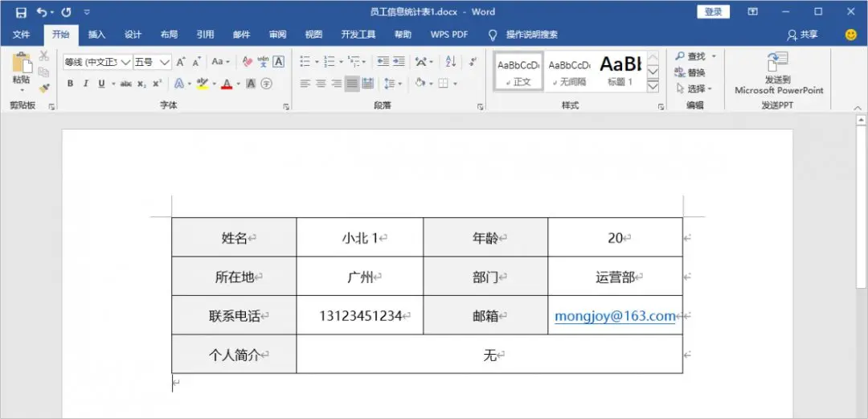
Task: Open the 审阅 ribbon tab
Action: point(277,35)
